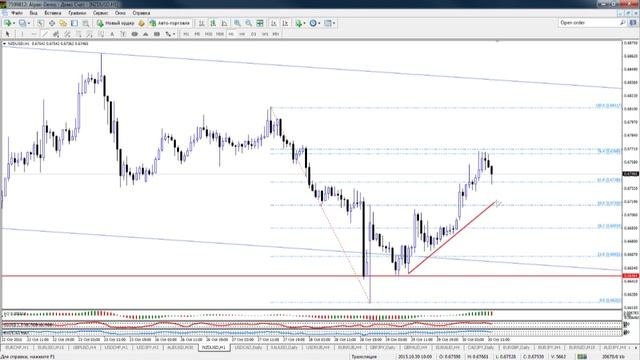Show the Market Watch window
Screen dimensions: 640x360
pyautogui.click(x=40, y=23)
